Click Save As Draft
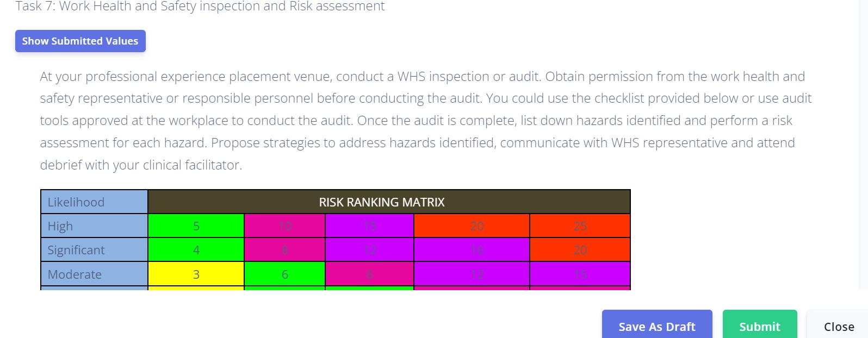 [x=656, y=326]
